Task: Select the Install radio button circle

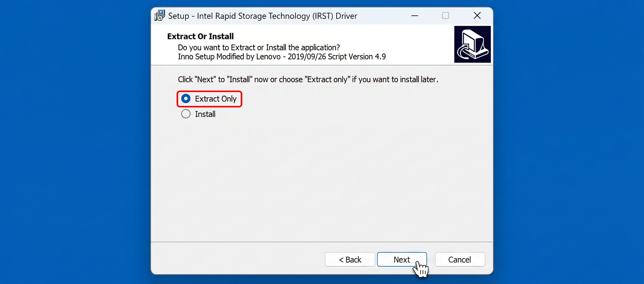Action: (x=186, y=114)
